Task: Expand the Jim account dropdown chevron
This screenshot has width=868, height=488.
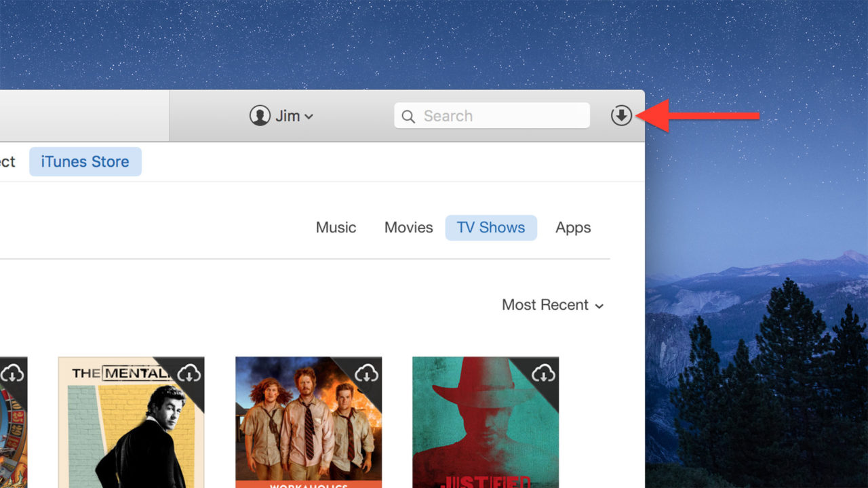Action: click(x=309, y=117)
